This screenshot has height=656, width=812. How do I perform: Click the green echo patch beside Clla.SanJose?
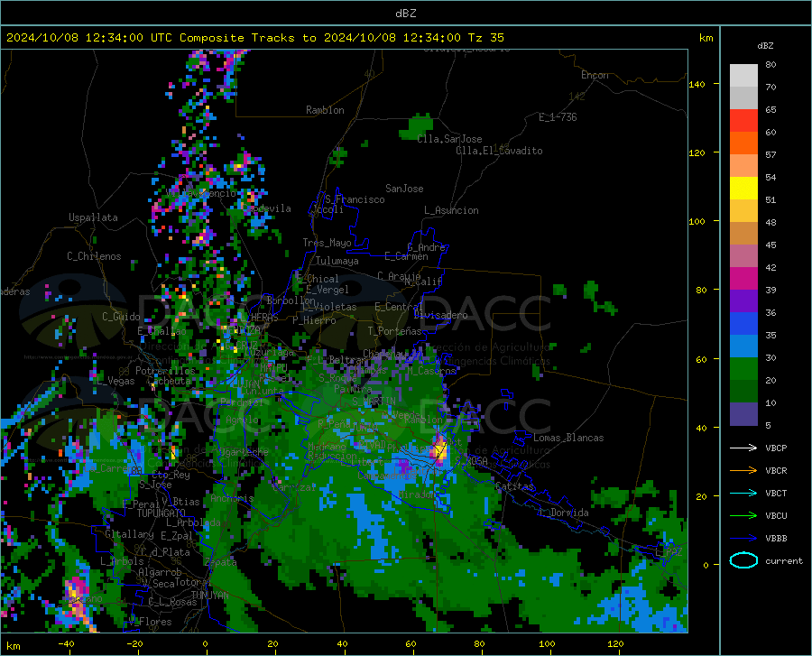(418, 125)
